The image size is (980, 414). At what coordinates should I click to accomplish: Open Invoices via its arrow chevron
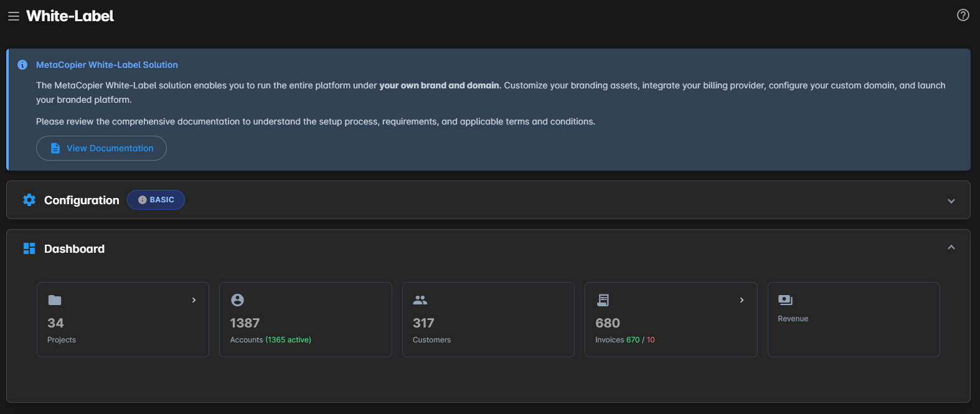point(742,300)
